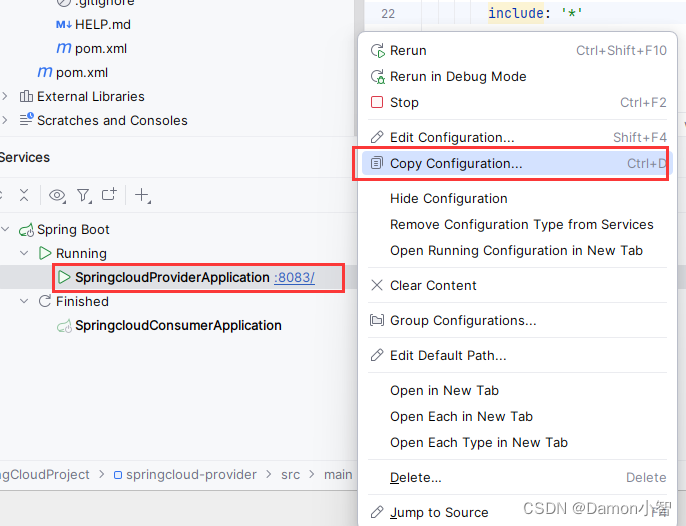Choose Open Each Type in New Tab
Screen dimensions: 686x526
click(518, 442)
